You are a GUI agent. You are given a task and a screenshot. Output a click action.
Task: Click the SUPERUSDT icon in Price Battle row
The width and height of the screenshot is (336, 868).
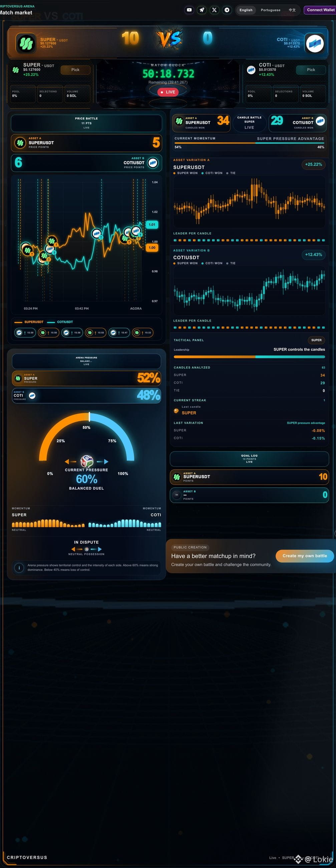[20, 143]
